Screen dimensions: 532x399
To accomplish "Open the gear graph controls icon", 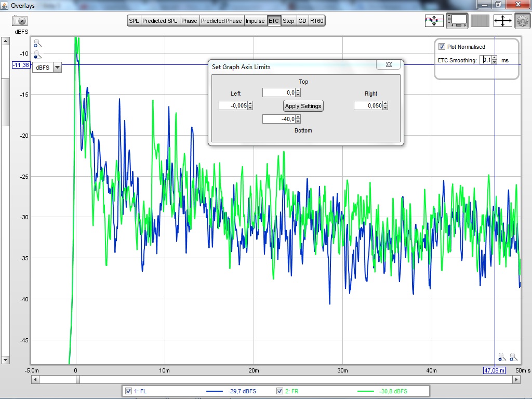I will (522, 21).
